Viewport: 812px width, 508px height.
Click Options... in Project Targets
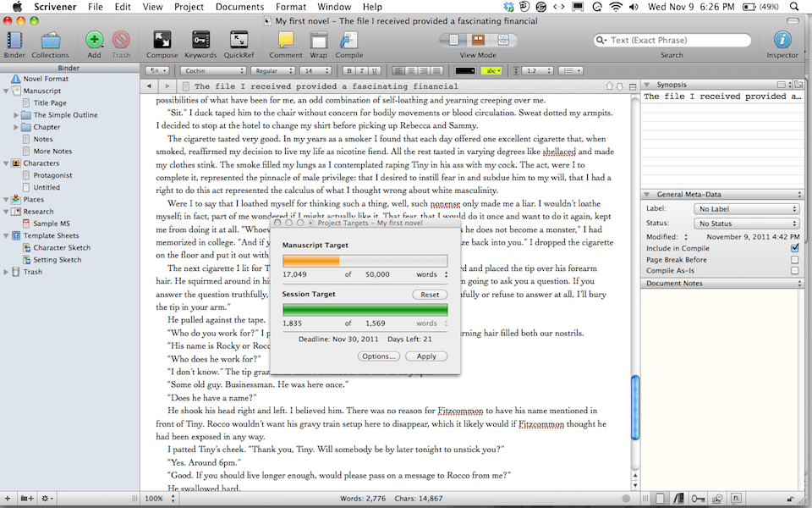click(379, 356)
